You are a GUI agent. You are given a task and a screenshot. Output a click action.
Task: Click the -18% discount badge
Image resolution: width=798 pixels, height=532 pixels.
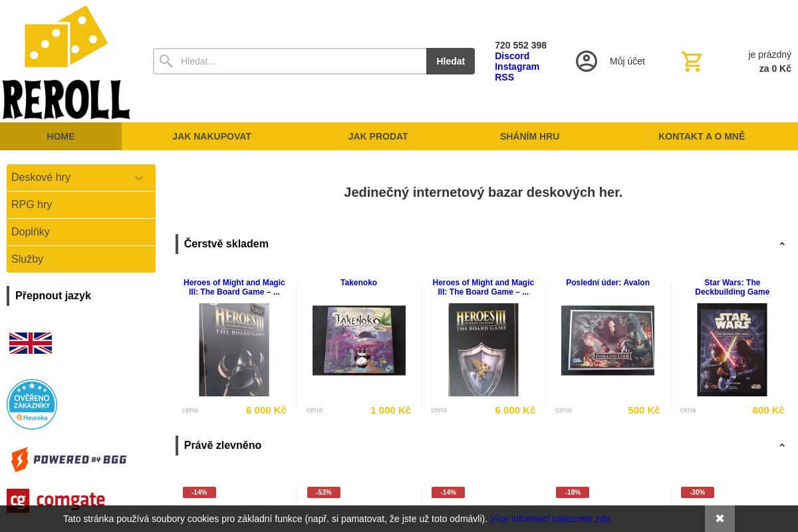pyautogui.click(x=573, y=492)
